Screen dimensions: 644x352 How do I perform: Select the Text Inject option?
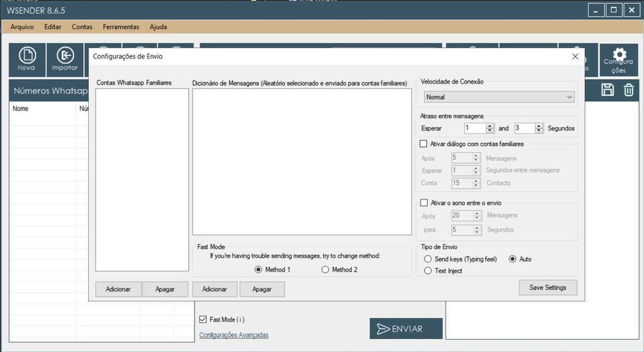pyautogui.click(x=428, y=271)
